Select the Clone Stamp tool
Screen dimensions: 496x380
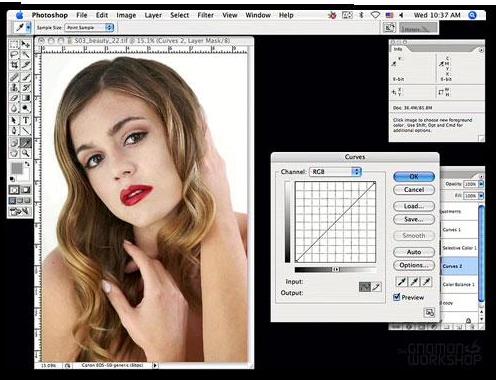14,88
